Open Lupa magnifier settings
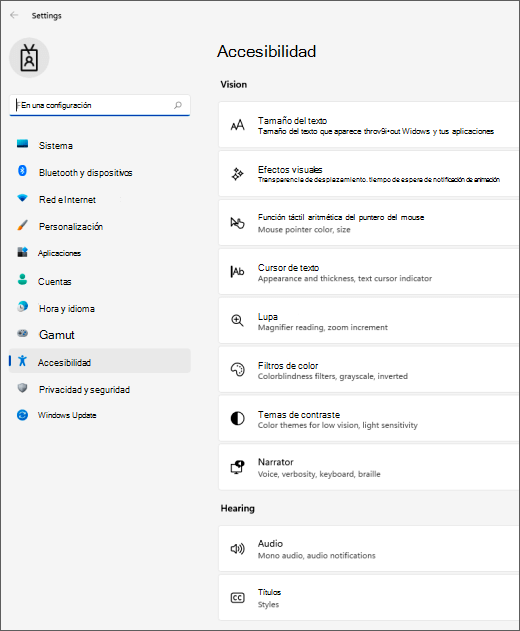The width and height of the screenshot is (520, 631). click(x=369, y=321)
